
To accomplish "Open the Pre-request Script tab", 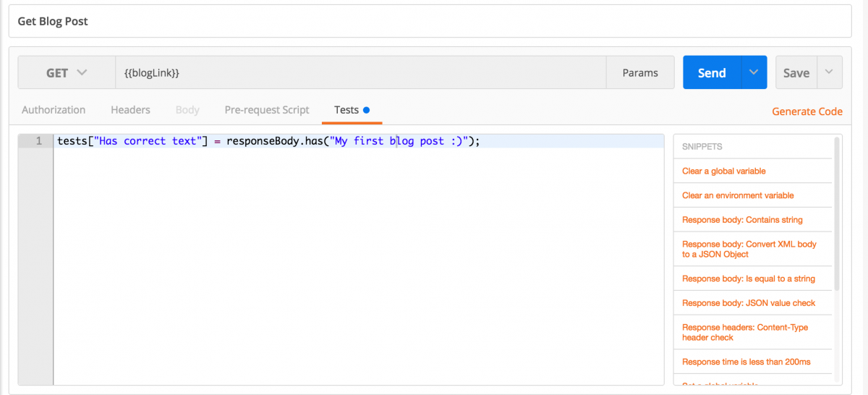I will (x=267, y=110).
